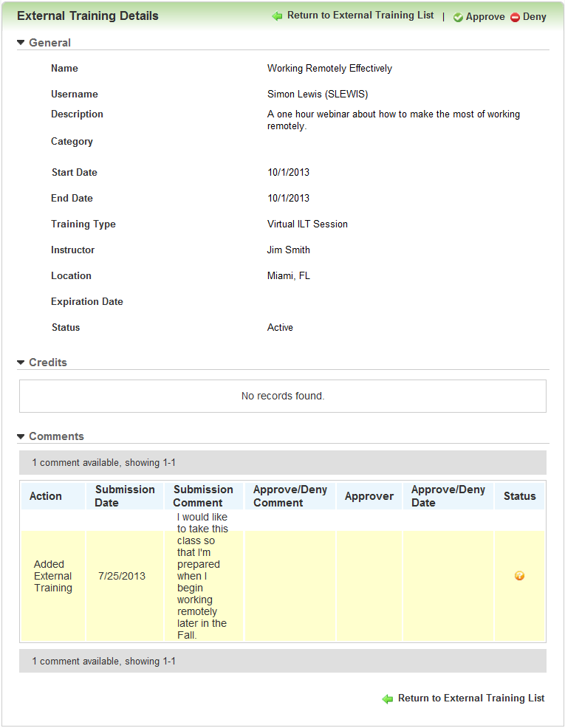Open top Return to External Training List link
565x728 pixels.
(x=360, y=16)
